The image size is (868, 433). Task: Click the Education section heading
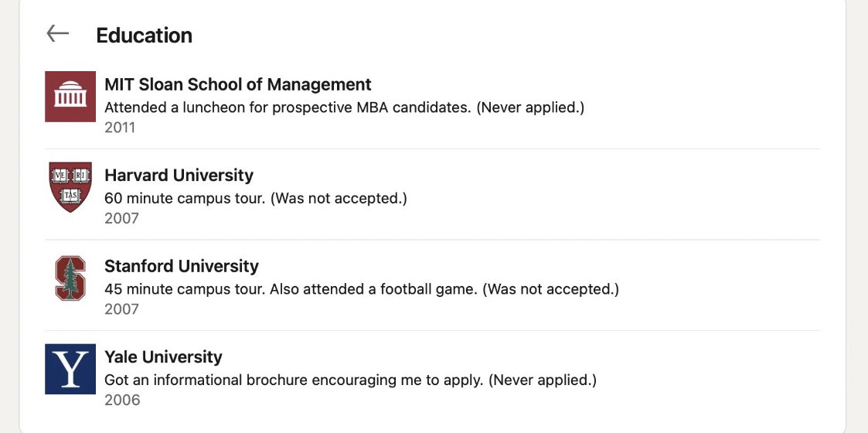144,36
